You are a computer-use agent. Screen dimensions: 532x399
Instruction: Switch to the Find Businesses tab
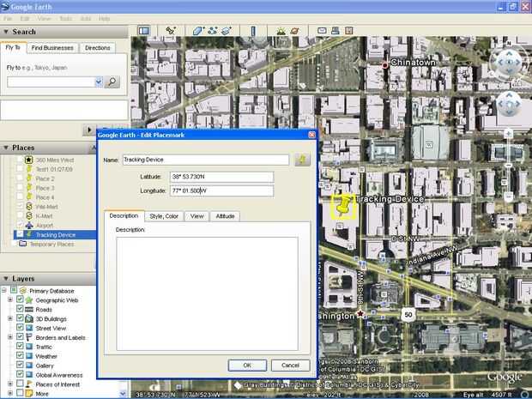52,48
